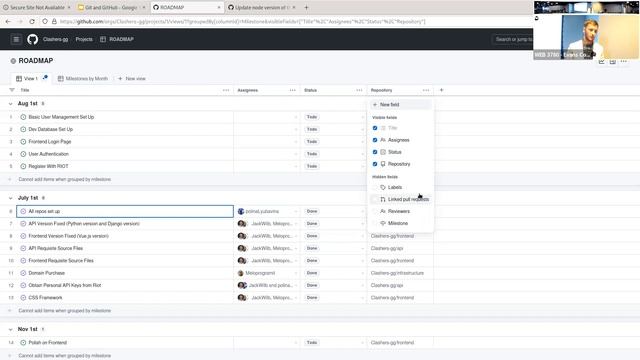Click the GitHub Search or jump to field
640x360 pixels.
tap(513, 39)
